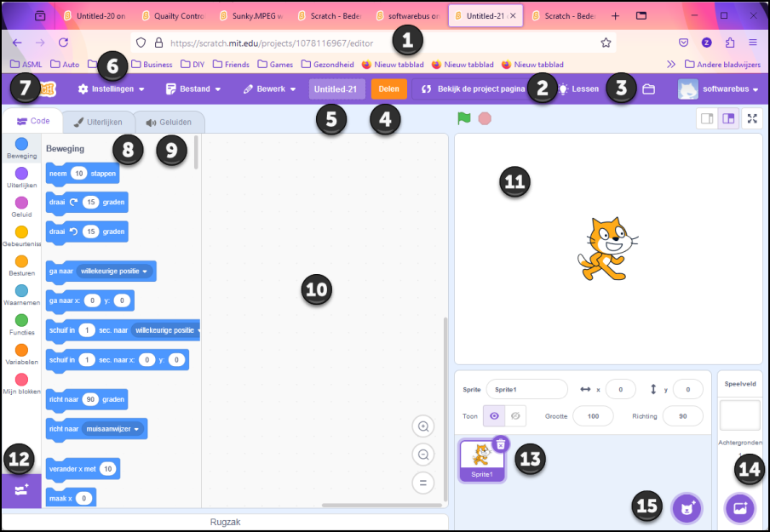Select the purple Uiterlijken category circle
This screenshot has width=770, height=532.
(x=21, y=174)
